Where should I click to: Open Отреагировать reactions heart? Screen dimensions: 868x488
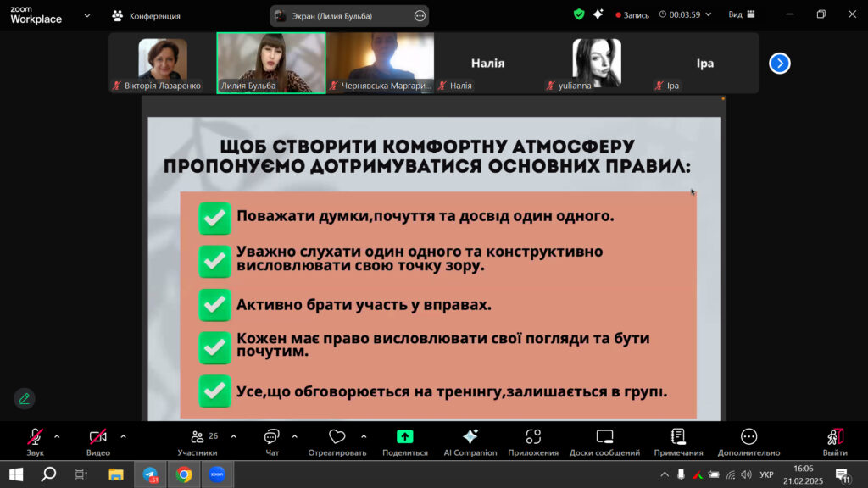pyautogui.click(x=337, y=442)
